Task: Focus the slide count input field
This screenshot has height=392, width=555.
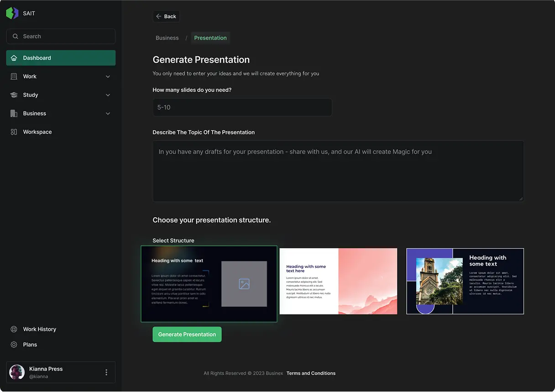Action: coord(242,107)
